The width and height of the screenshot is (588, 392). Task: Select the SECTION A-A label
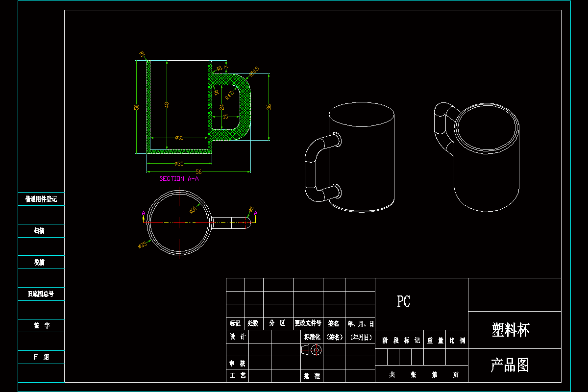179,179
